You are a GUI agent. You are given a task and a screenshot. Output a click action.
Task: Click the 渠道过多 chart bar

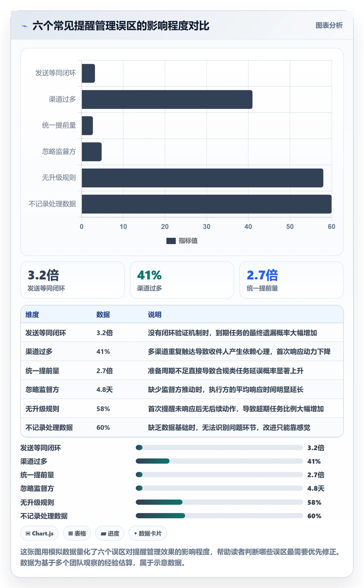167,99
